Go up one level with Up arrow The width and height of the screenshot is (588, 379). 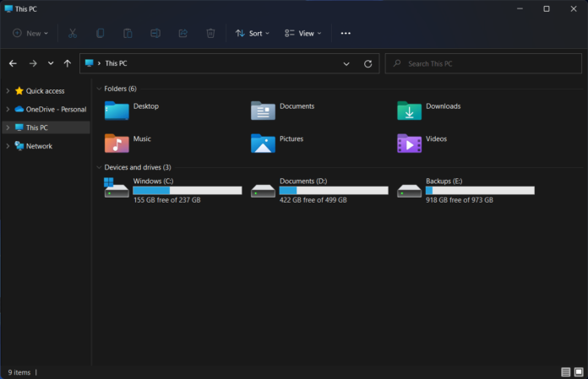(x=68, y=63)
